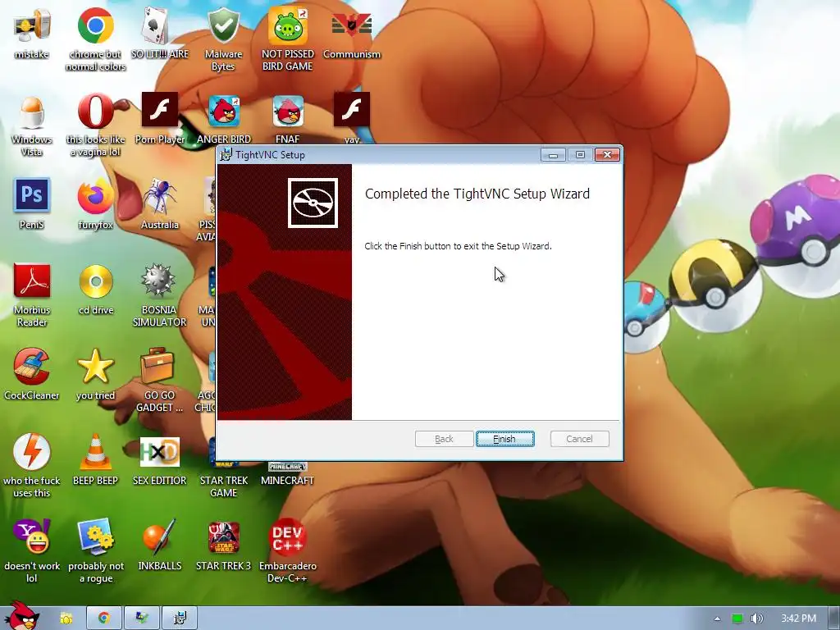
Task: Select the BOSNIA SIMULATOR mine icon
Action: (160, 294)
